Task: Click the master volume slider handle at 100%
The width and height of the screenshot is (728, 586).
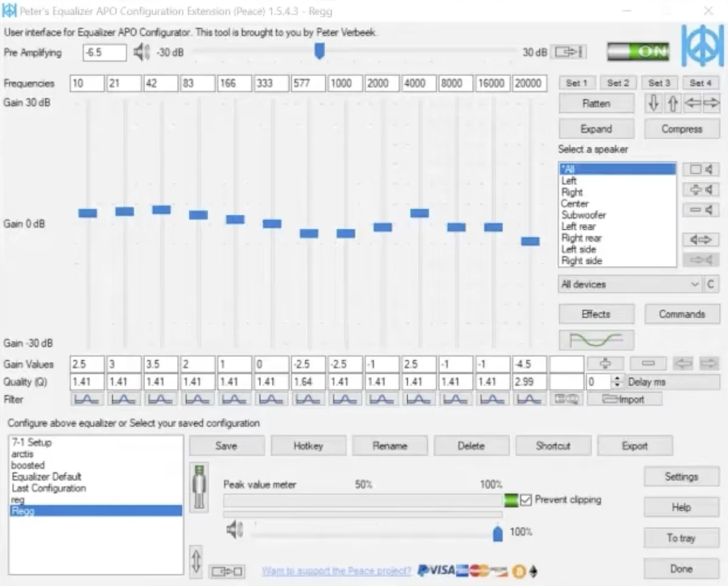Action: tap(497, 533)
